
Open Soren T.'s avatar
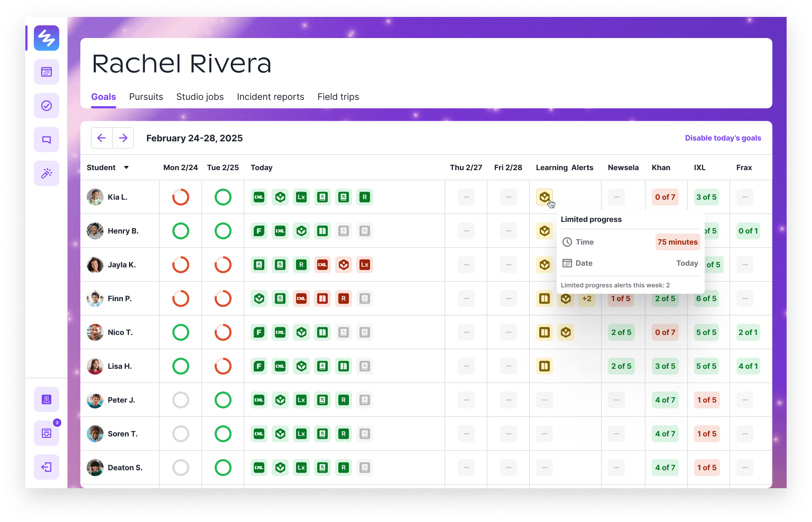(x=95, y=434)
